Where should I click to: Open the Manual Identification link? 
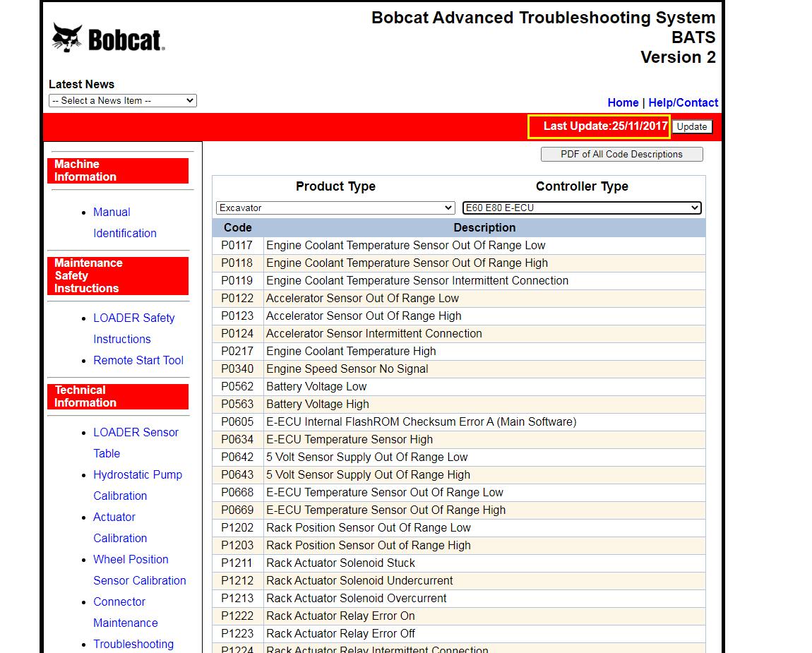point(125,222)
